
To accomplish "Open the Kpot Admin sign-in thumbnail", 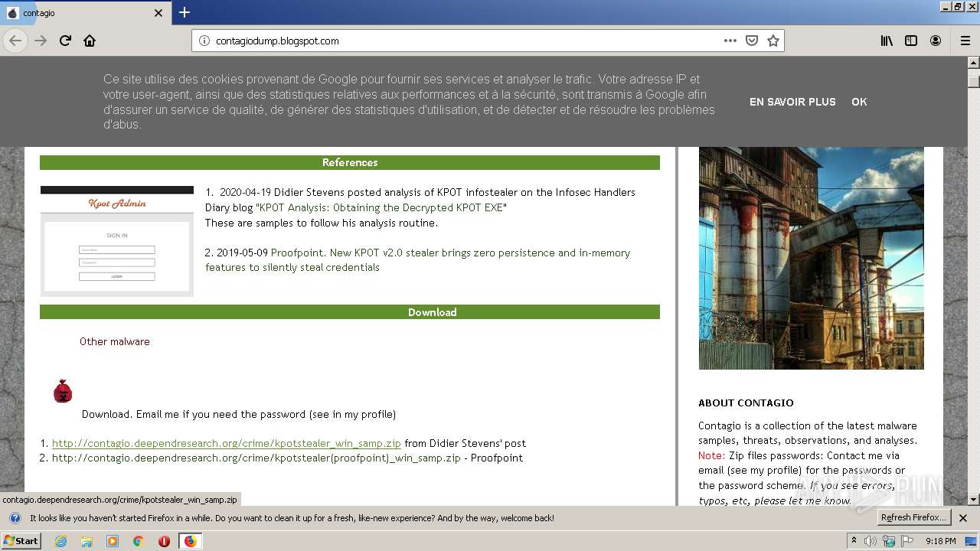I will (117, 241).
